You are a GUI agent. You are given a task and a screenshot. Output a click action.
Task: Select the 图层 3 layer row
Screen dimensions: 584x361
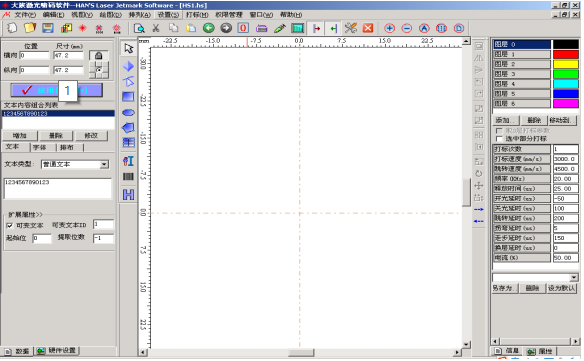[x=521, y=74]
